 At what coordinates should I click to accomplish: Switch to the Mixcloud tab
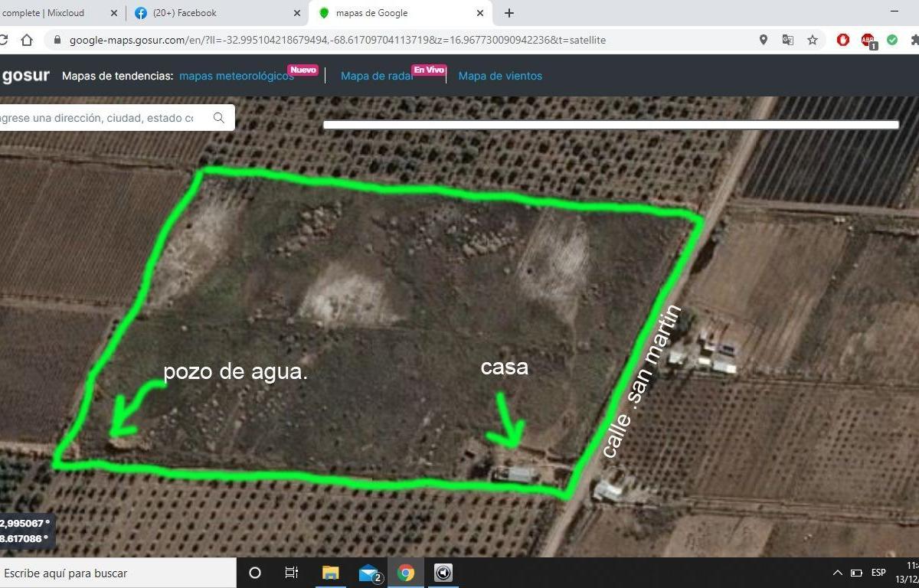pyautogui.click(x=52, y=13)
